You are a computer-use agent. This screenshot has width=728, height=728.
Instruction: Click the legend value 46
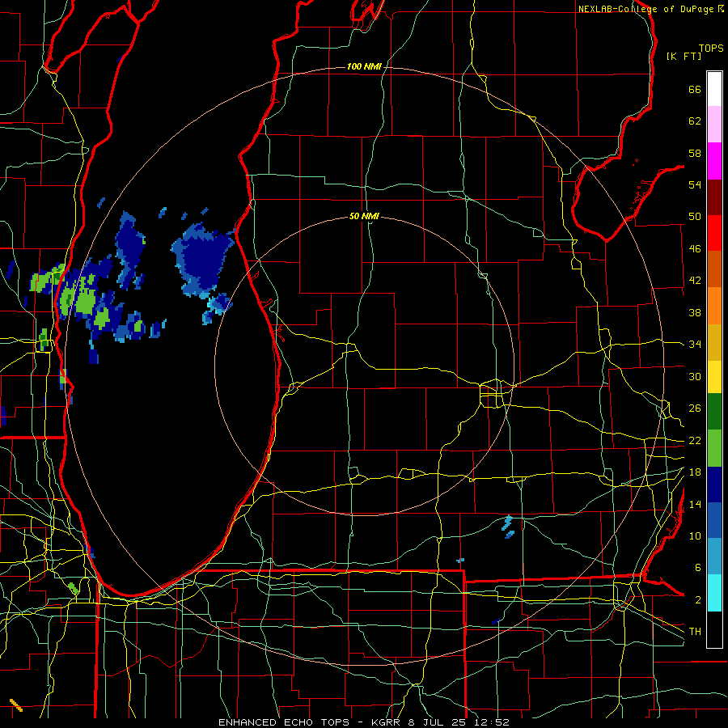[695, 249]
